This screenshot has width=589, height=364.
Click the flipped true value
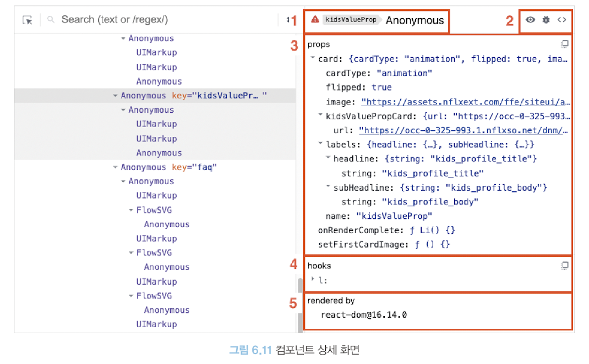click(x=381, y=87)
